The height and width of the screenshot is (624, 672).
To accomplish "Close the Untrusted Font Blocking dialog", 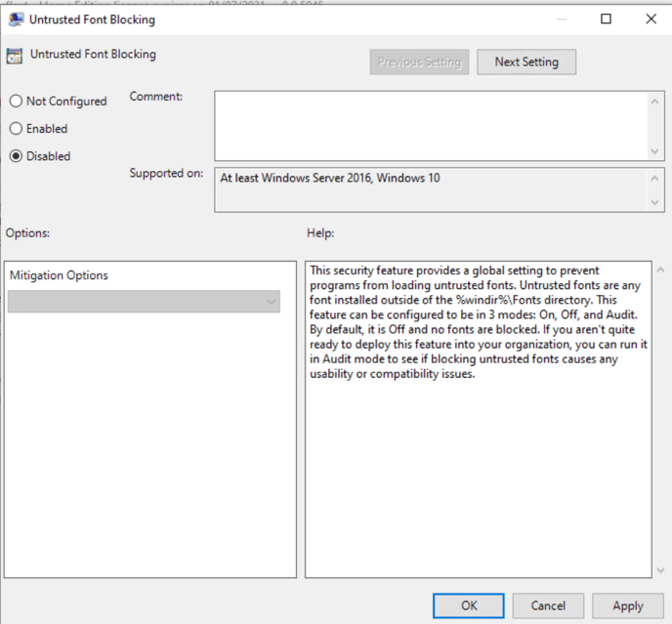I will 651,20.
